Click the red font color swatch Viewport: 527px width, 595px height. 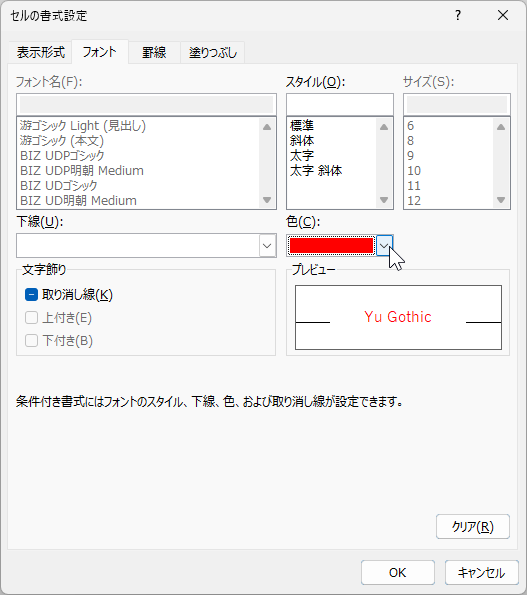tap(331, 246)
